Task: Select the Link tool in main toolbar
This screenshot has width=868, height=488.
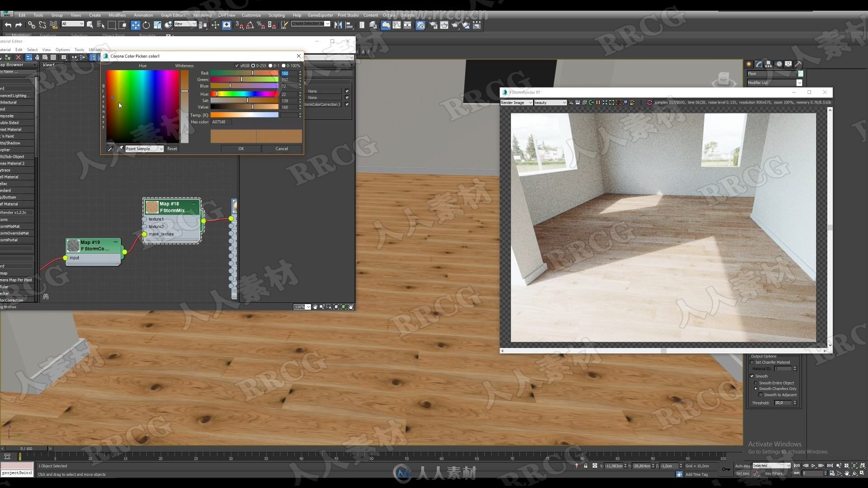Action: pyautogui.click(x=31, y=25)
